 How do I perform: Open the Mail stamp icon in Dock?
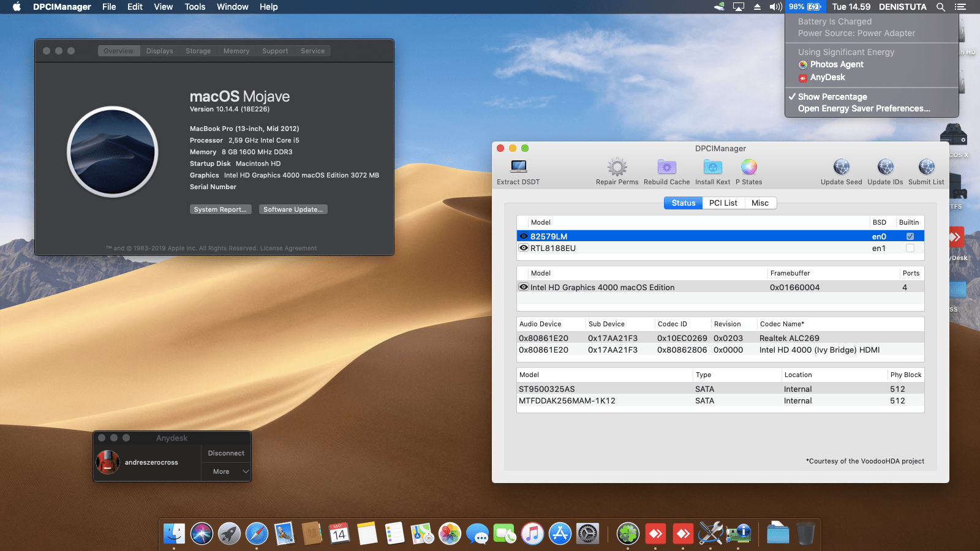pyautogui.click(x=284, y=533)
